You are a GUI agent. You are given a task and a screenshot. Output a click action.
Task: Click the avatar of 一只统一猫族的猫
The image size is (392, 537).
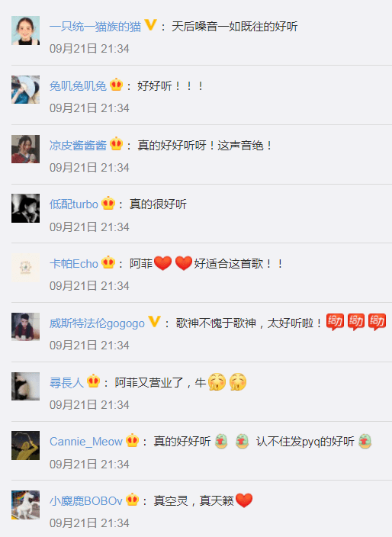click(26, 31)
